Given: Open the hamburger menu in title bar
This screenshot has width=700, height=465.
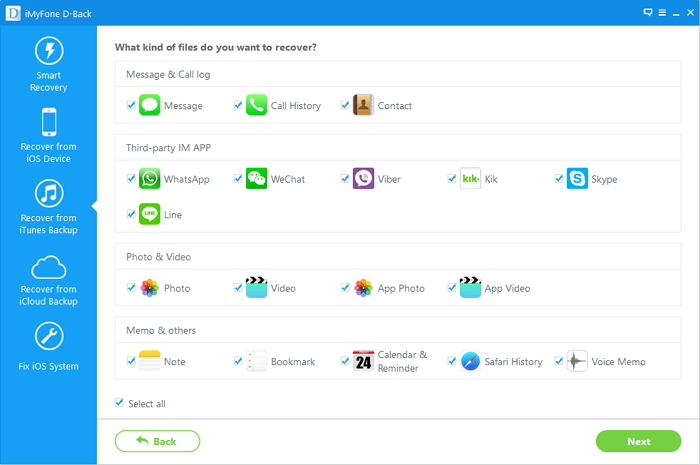Looking at the screenshot, I should coord(662,12).
